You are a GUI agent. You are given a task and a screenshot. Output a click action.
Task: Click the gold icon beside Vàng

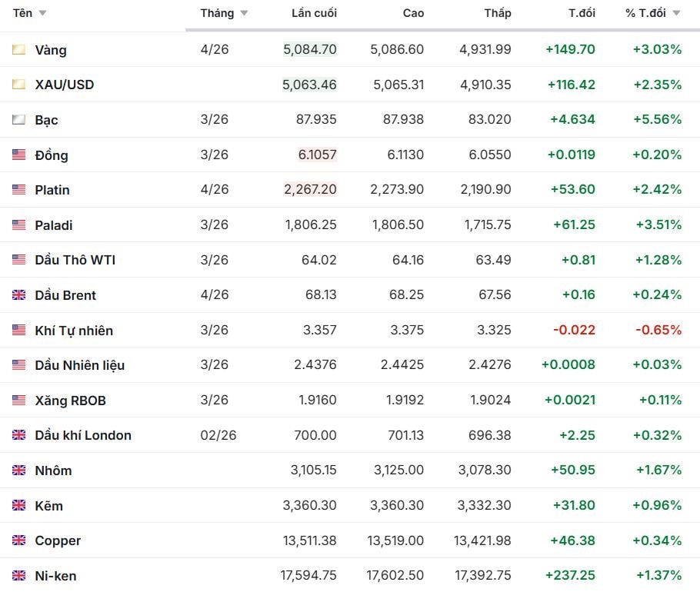click(18, 50)
